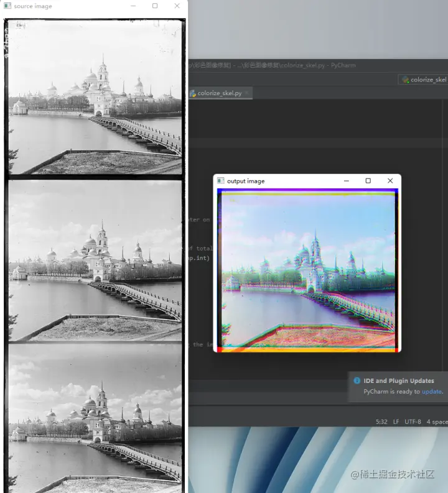Click the IDE and Plugin Updates notification title

coord(399,380)
